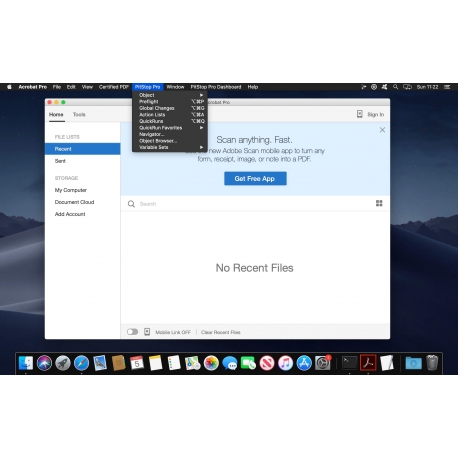Click the Acrobat Pro icon in Dock
Viewport: 458px width, 458px height.
(368, 363)
